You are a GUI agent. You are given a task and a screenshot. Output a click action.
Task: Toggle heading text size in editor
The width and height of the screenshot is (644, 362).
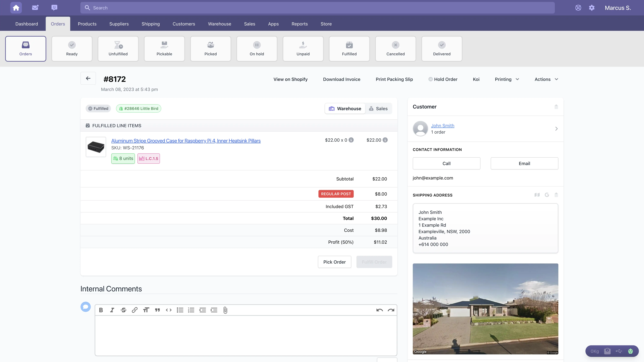tap(146, 310)
